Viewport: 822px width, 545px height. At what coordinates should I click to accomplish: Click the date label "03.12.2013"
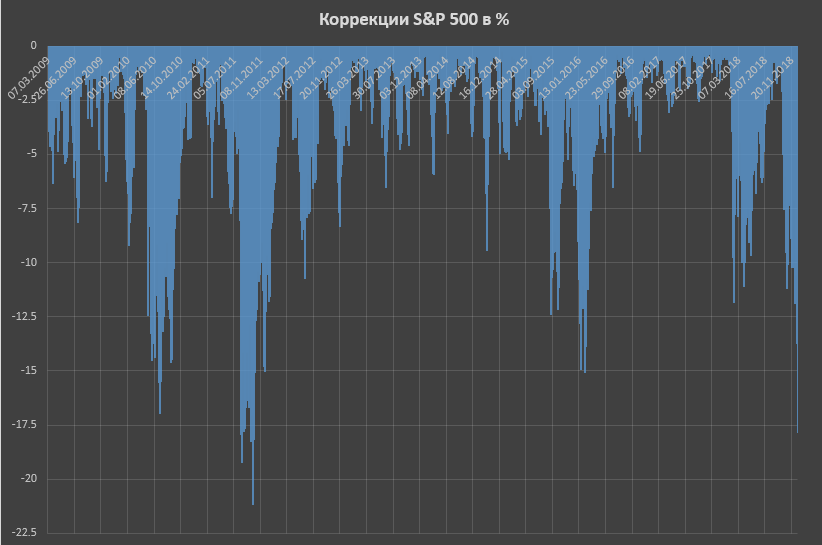[x=401, y=78]
